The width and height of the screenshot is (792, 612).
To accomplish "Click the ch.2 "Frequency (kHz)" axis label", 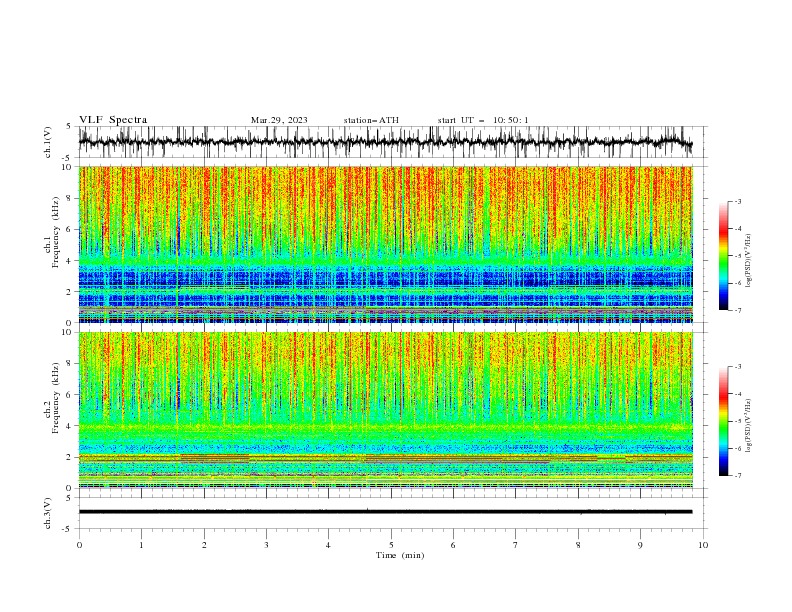I will (56, 398).
